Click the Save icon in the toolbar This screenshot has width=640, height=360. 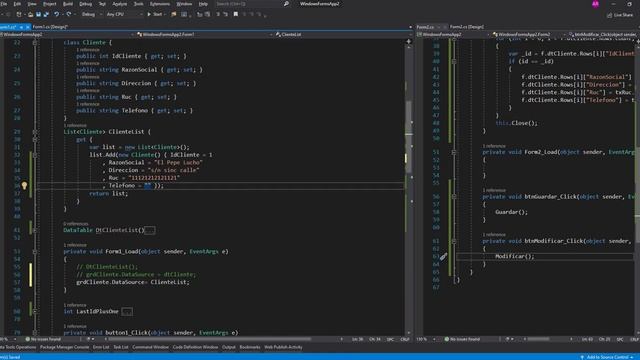(x=38, y=14)
